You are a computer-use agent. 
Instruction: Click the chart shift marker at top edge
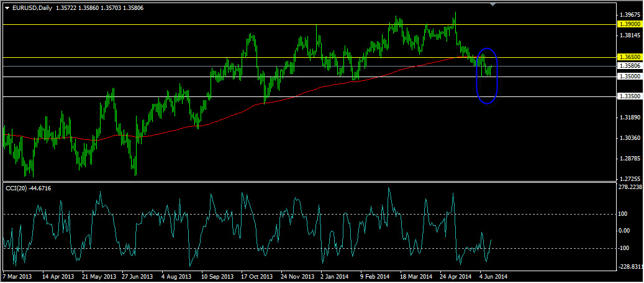pos(493,4)
